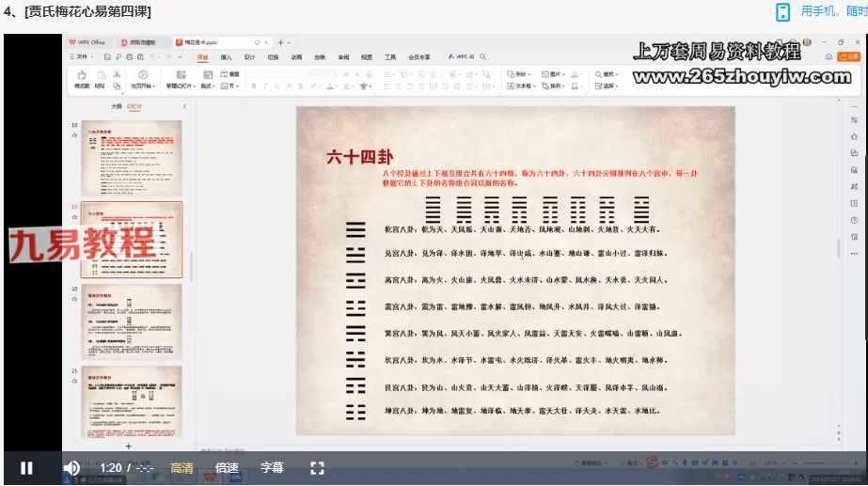Open the 文件 file menu
Viewport: 868px width, 486px height.
click(x=82, y=56)
